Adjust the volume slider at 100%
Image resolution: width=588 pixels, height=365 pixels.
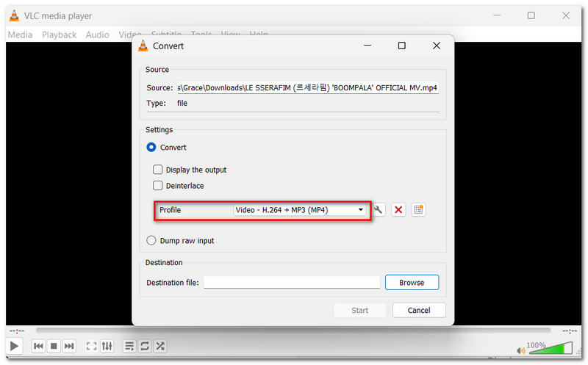point(551,349)
